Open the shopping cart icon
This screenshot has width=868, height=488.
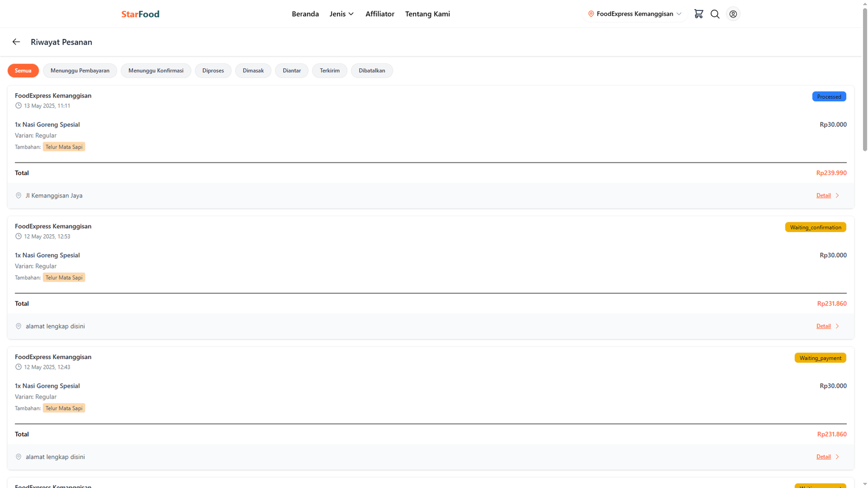tap(698, 14)
